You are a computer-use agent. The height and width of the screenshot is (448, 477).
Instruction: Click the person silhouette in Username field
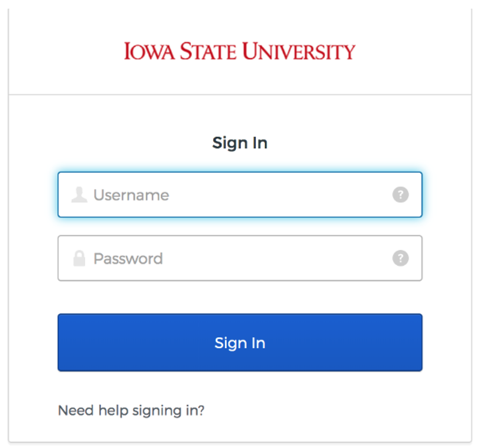coord(79,195)
